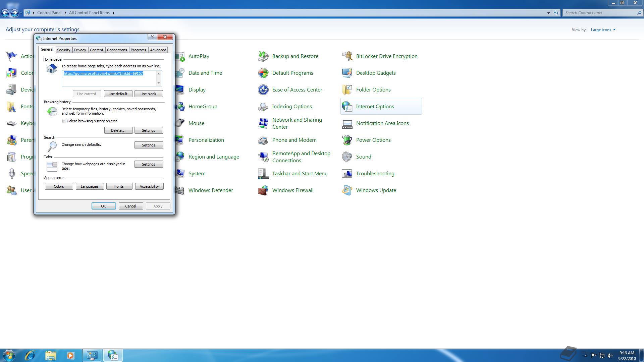Image resolution: width=644 pixels, height=362 pixels.
Task: Click the Fonts button in Appearance
Action: [119, 186]
